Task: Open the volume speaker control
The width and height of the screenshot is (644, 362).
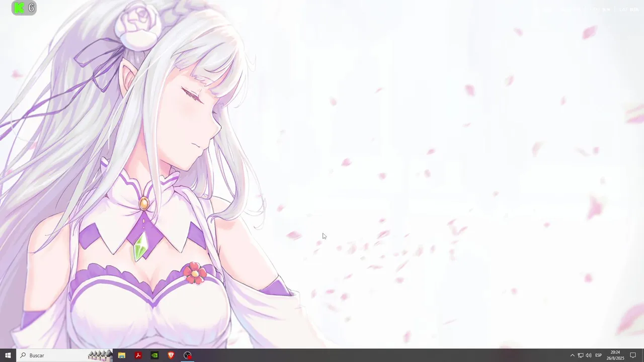Action: tap(589, 355)
